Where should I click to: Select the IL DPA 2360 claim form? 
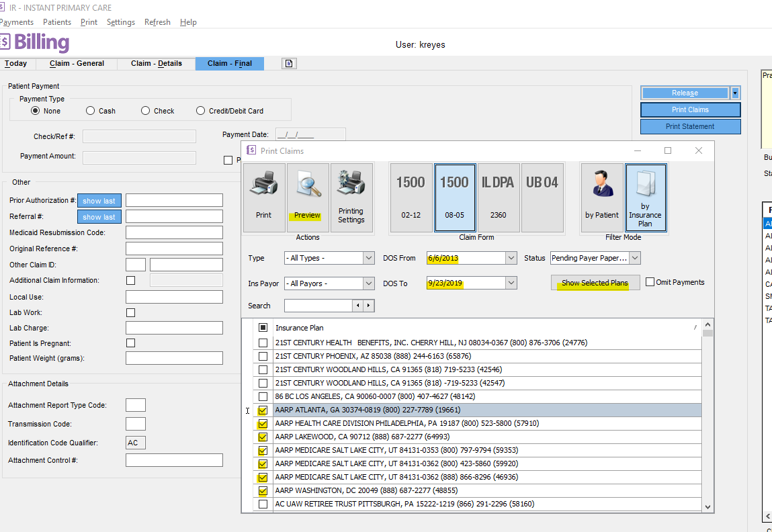pyautogui.click(x=498, y=197)
